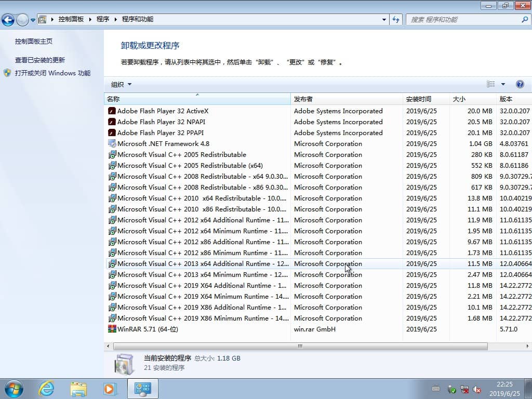Open the blue help icon
This screenshot has width=532, height=399.
[x=520, y=84]
